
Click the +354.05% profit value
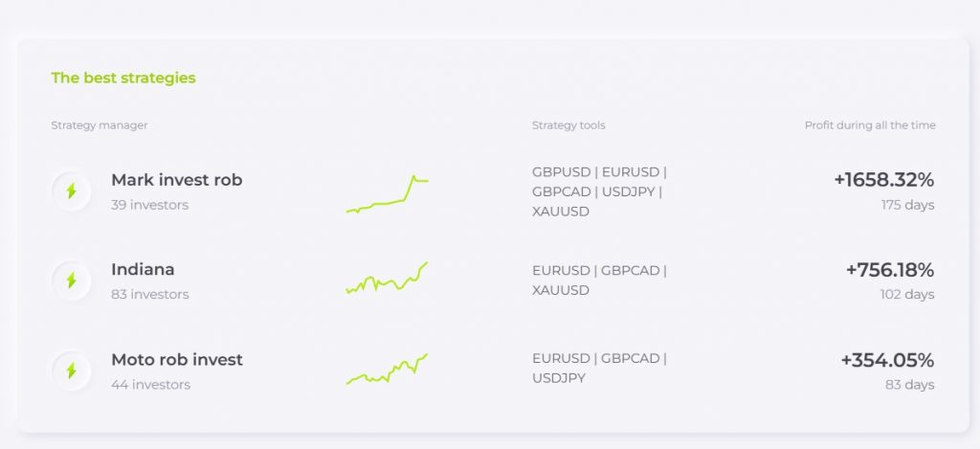click(x=887, y=360)
